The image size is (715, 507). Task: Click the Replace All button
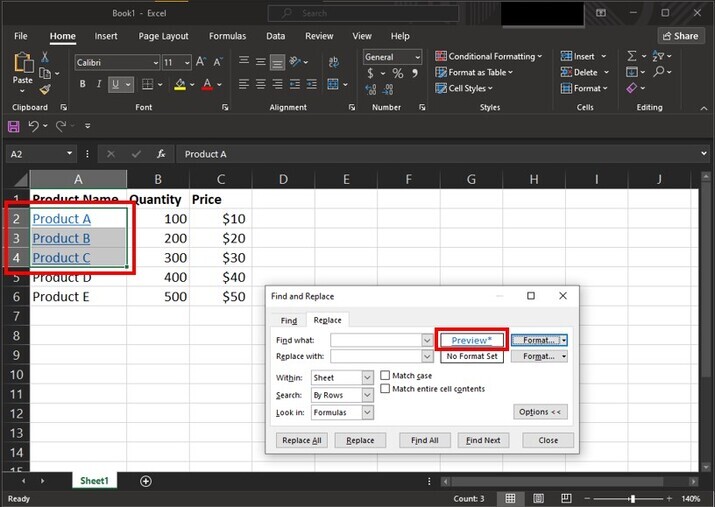coord(302,440)
